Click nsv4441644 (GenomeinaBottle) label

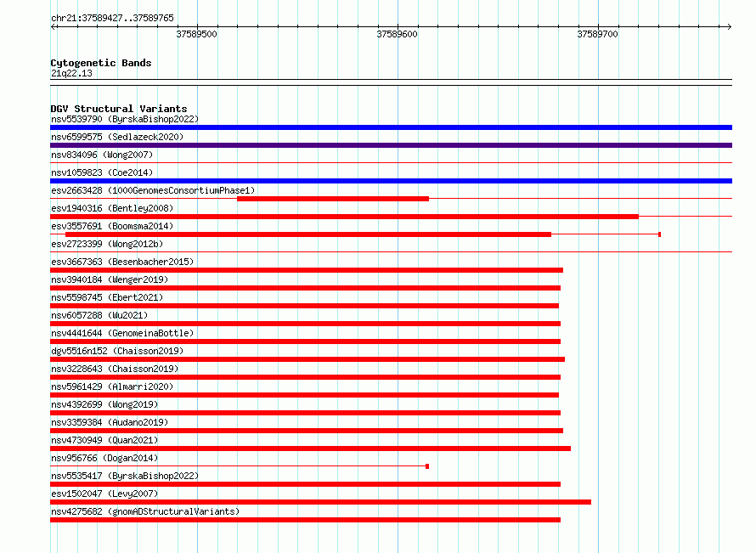pyautogui.click(x=122, y=333)
